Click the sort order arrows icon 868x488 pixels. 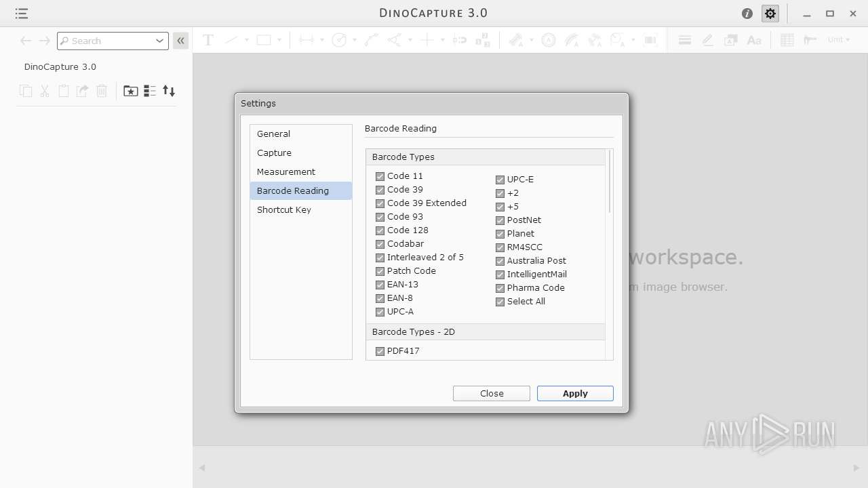169,91
